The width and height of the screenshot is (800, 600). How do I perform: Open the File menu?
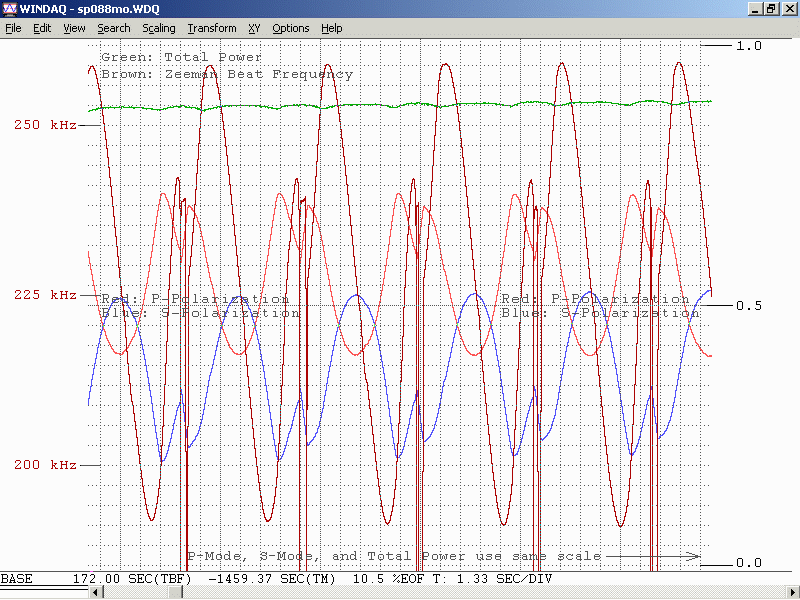pos(13,28)
